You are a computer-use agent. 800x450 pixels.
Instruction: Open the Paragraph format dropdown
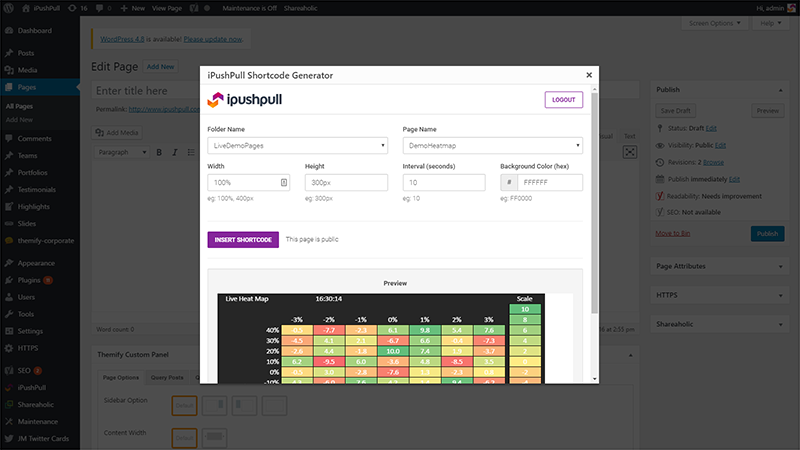[x=121, y=152]
